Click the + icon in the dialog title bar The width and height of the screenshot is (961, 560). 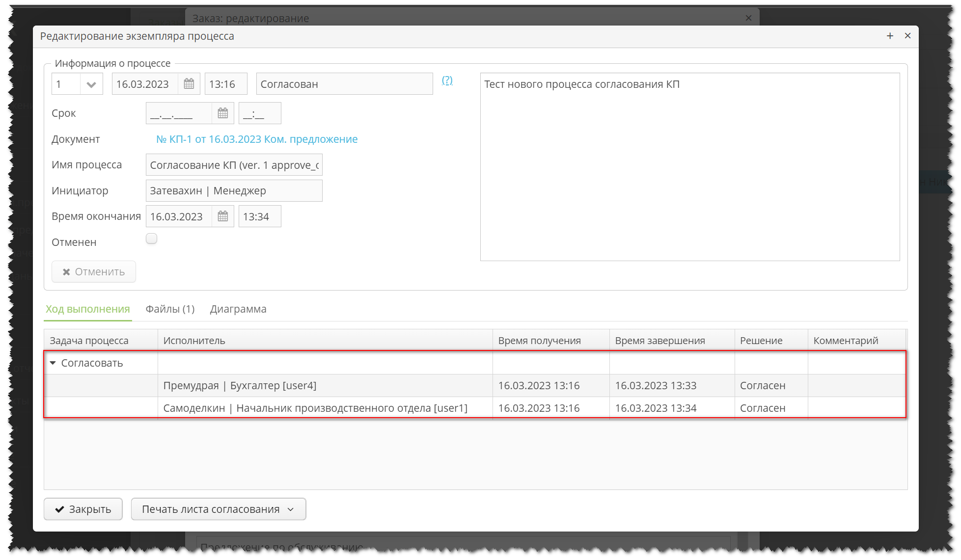pyautogui.click(x=890, y=35)
